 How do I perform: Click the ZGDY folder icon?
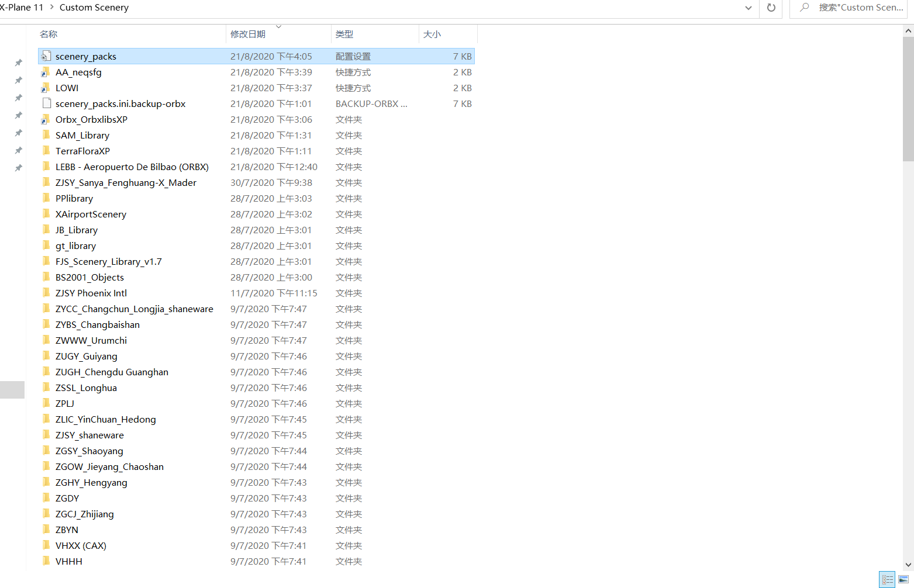(46, 498)
